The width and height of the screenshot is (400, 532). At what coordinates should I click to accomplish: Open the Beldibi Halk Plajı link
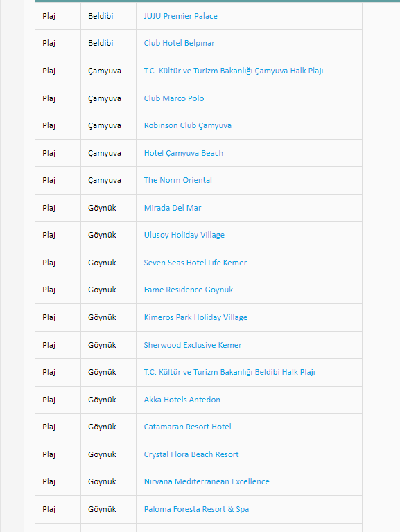[229, 372]
